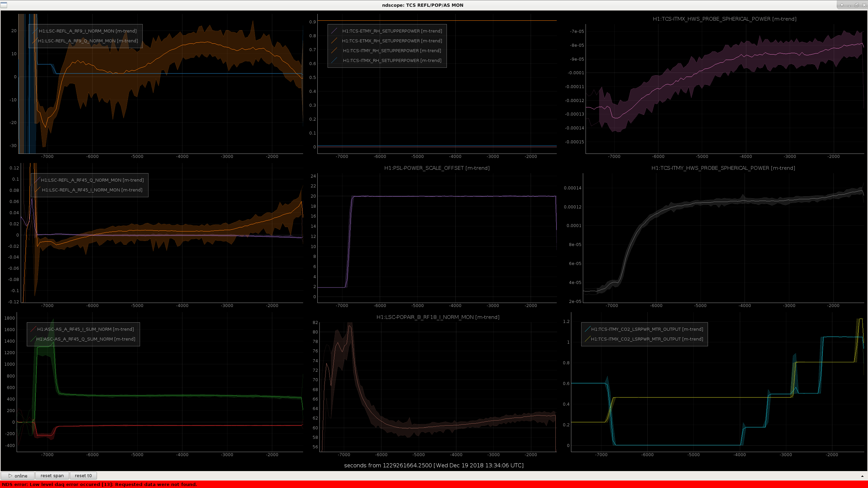Screen dimensions: 868x488
Task: Click legend label H1:LSC-REFL_A_RF9_I_NORM_MON
Action: 88,31
